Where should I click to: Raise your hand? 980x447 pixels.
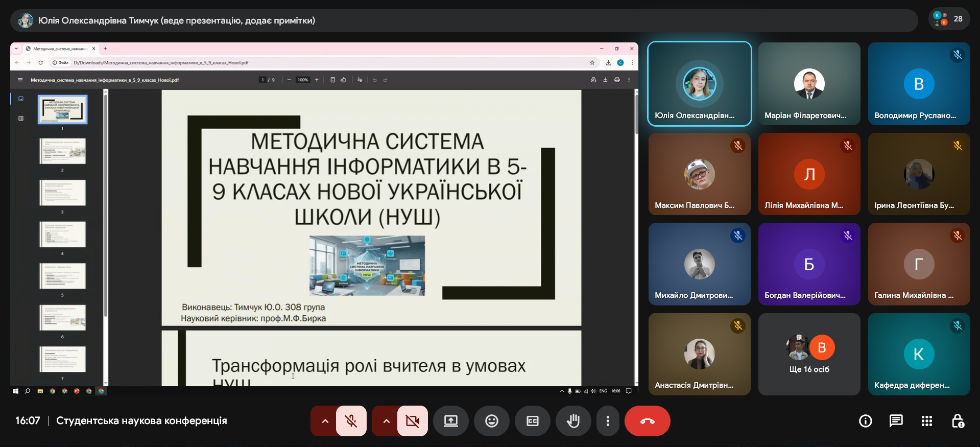click(x=573, y=421)
